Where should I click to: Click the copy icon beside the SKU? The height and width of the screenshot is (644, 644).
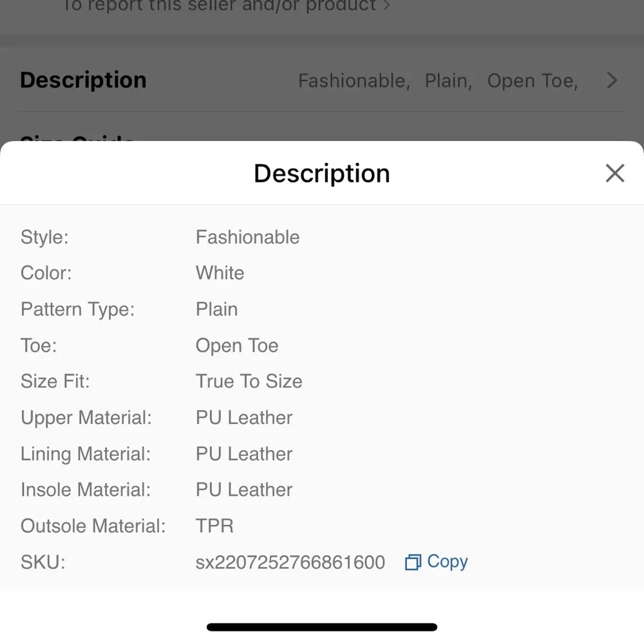412,562
